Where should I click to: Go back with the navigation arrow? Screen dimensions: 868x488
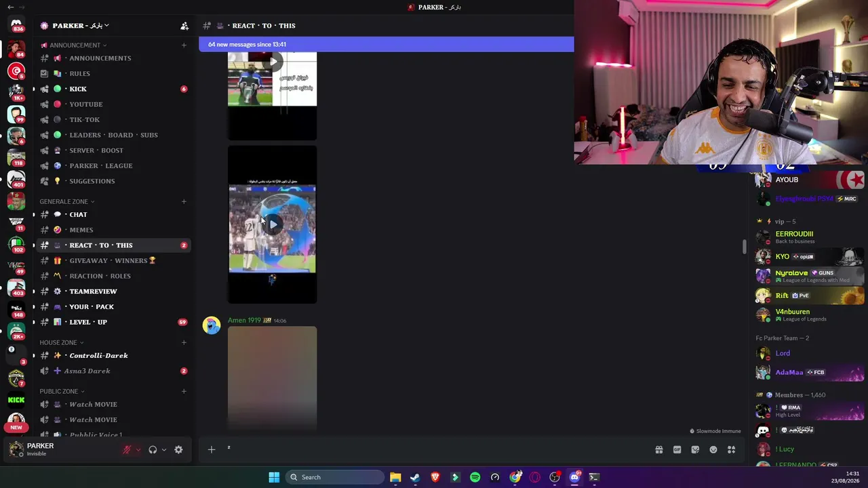[x=10, y=7]
